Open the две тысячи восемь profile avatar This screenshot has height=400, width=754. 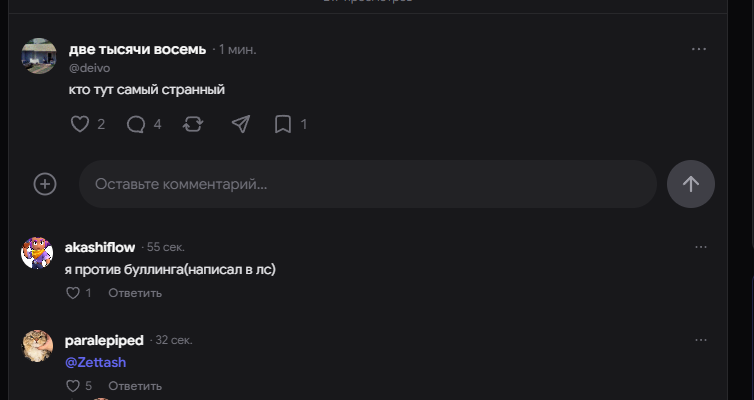[x=39, y=56]
